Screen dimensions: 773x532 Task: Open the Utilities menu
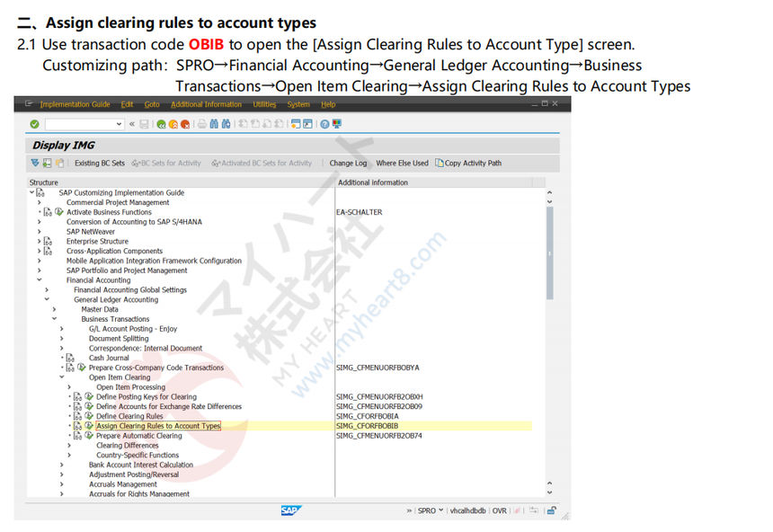[x=265, y=104]
